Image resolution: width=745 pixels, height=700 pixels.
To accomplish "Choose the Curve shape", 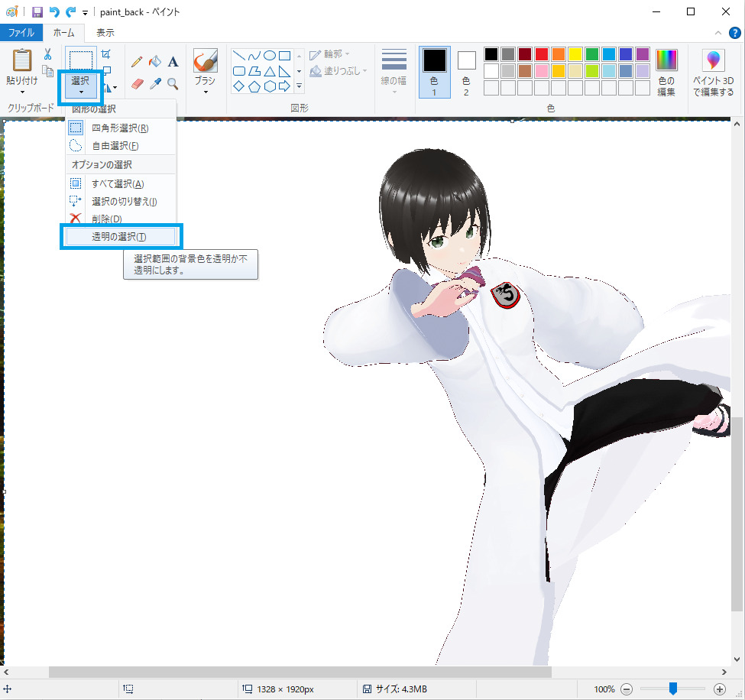I will [x=254, y=56].
